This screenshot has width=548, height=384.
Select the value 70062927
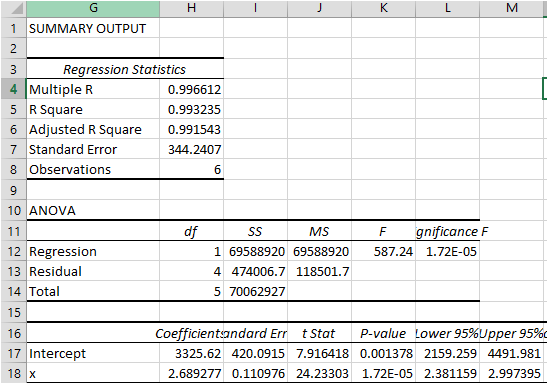(255, 291)
